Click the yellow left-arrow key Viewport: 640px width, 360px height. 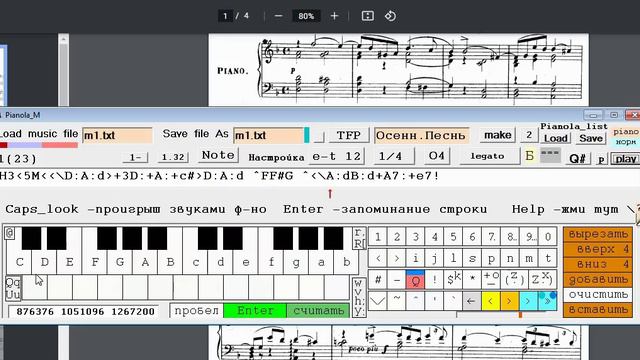click(x=490, y=301)
